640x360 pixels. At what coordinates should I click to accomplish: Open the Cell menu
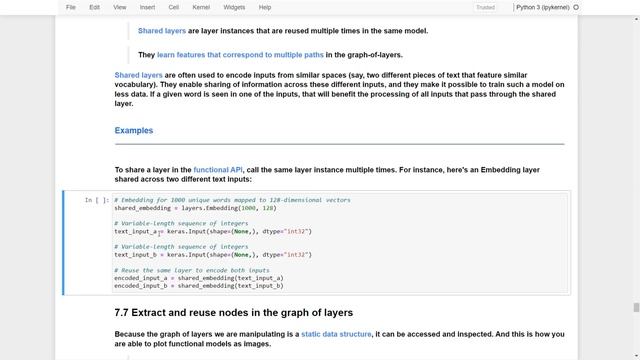point(173,7)
